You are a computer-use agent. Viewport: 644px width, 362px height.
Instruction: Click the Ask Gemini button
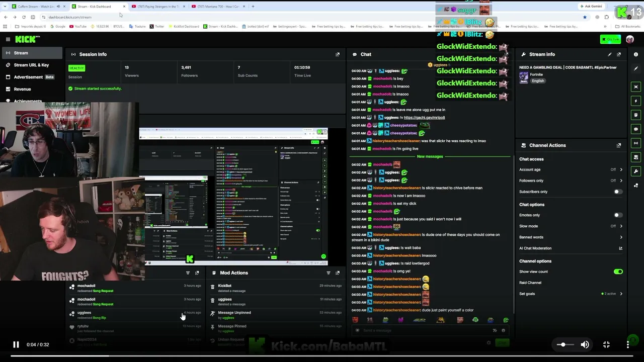pos(591,7)
